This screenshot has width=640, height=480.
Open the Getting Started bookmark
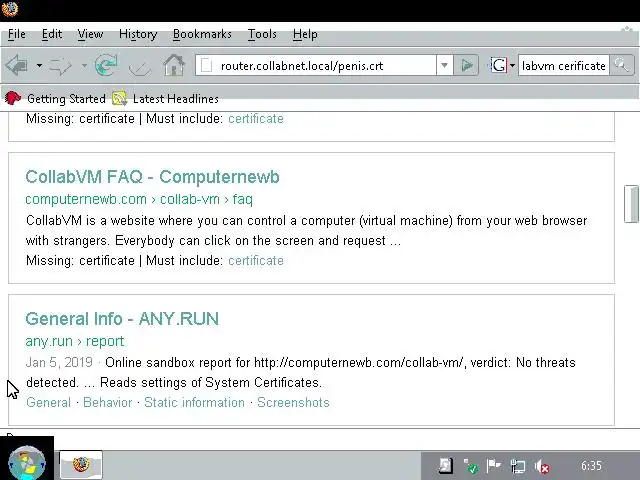click(x=55, y=99)
